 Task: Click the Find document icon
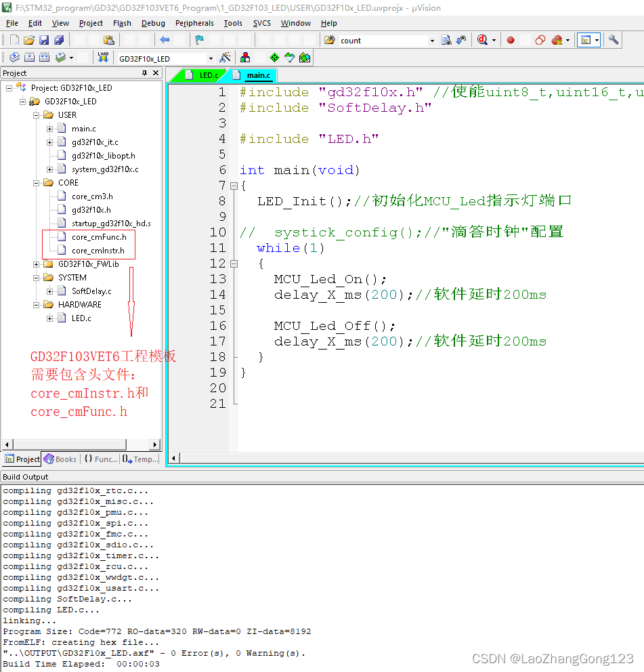click(446, 40)
